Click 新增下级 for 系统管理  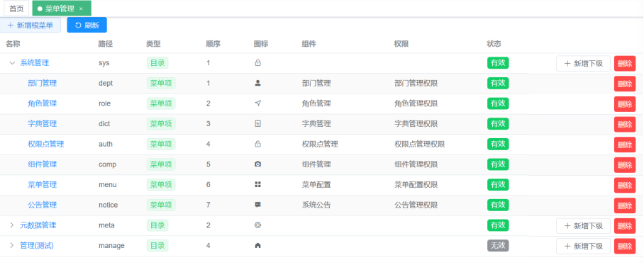click(583, 64)
